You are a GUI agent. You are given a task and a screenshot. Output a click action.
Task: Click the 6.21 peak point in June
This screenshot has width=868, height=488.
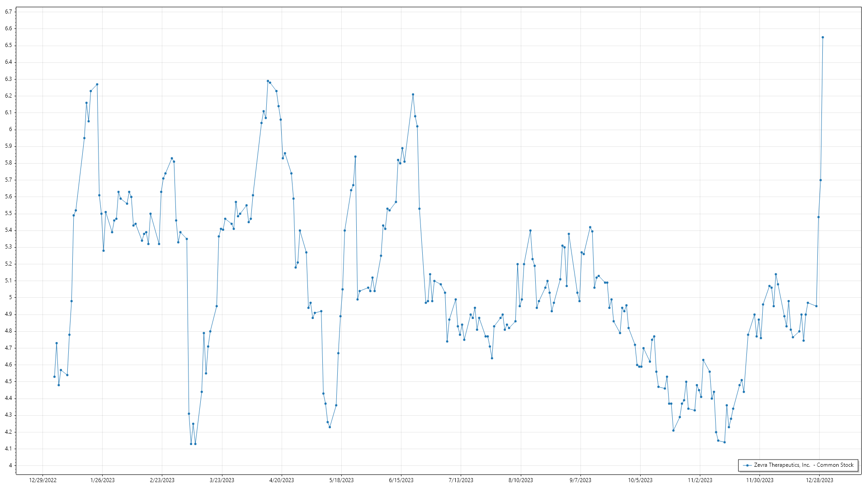pos(413,94)
